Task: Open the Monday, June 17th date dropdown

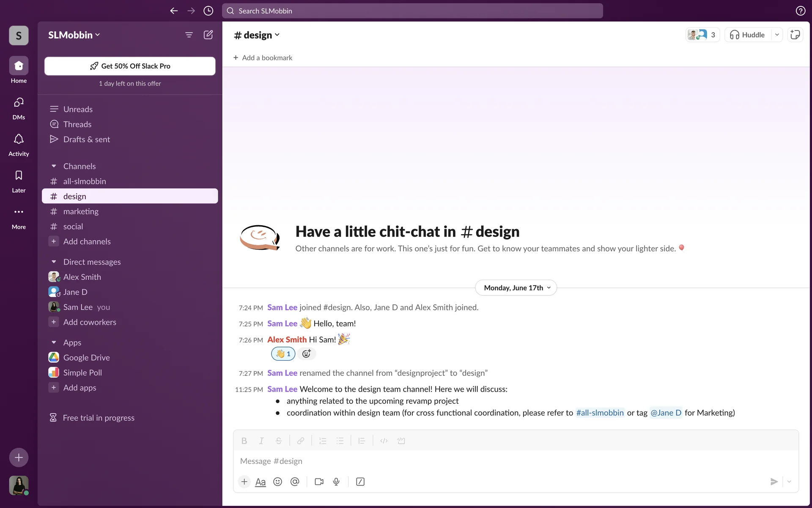Action: (x=516, y=288)
